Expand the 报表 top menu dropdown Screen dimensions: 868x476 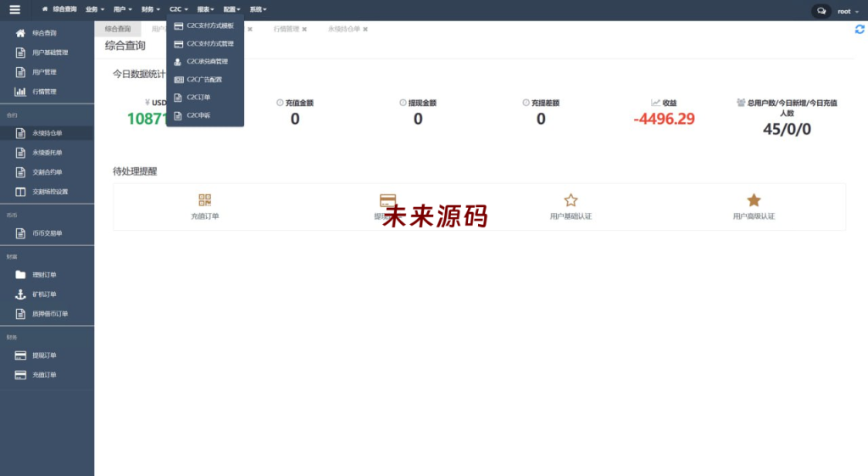pos(205,9)
